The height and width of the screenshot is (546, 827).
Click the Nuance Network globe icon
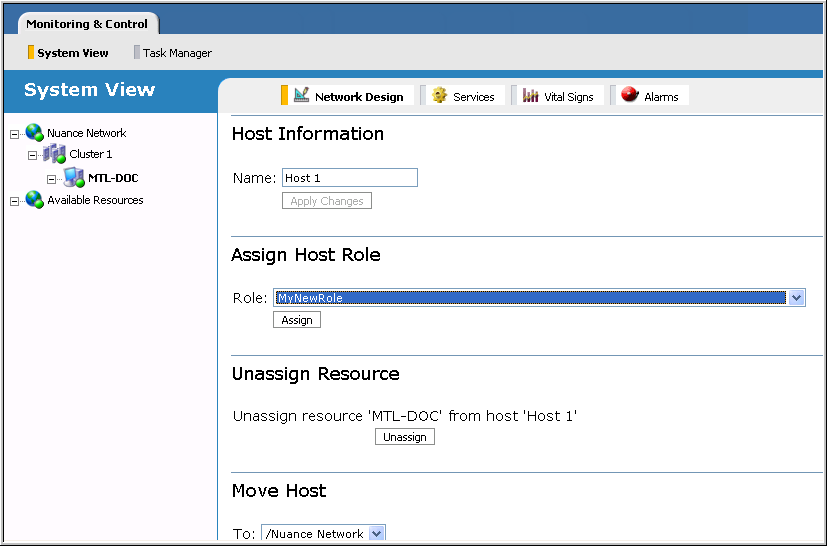pyautogui.click(x=34, y=132)
